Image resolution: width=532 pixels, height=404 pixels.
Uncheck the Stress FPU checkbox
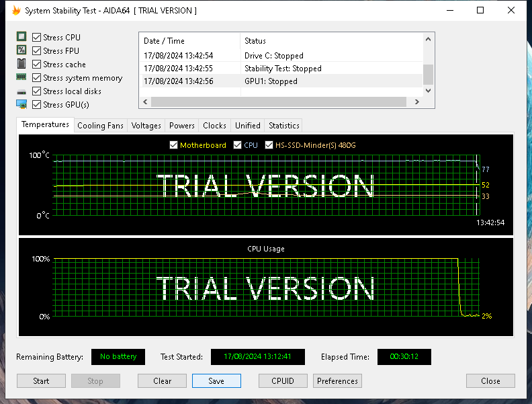pyautogui.click(x=37, y=51)
